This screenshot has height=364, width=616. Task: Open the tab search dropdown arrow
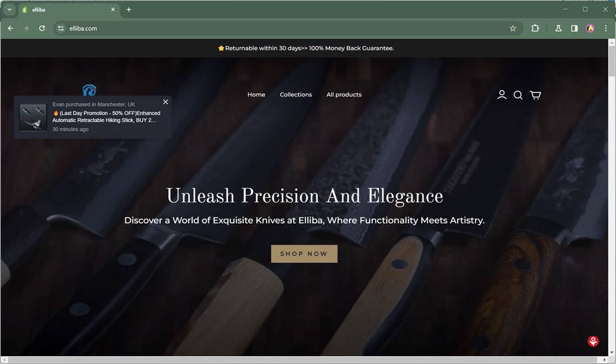(9, 9)
